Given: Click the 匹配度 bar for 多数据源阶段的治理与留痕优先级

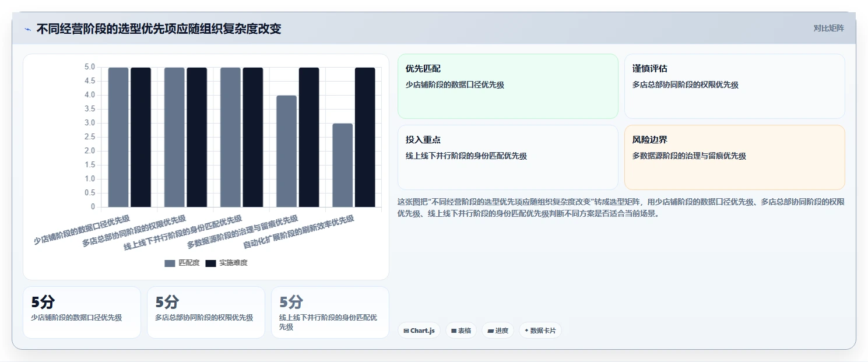Looking at the screenshot, I should pyautogui.click(x=286, y=151).
